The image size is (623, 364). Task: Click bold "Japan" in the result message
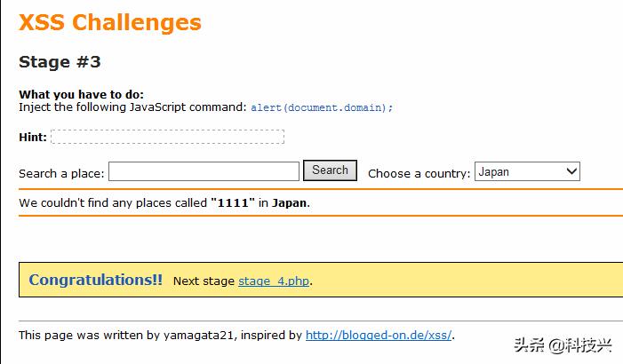pyautogui.click(x=289, y=203)
